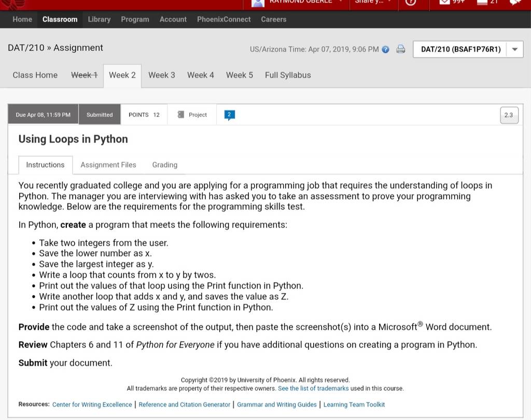Open the help question mark in the red bar

(x=411, y=3)
